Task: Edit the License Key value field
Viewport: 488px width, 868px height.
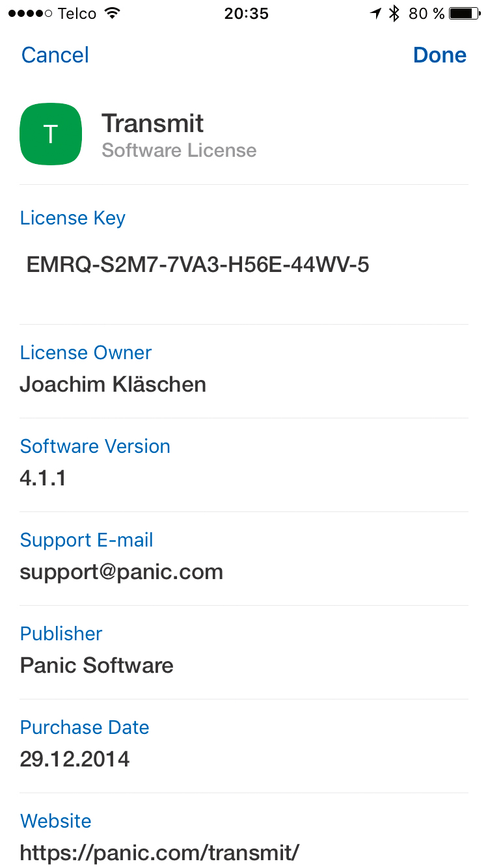Action: coord(198,265)
